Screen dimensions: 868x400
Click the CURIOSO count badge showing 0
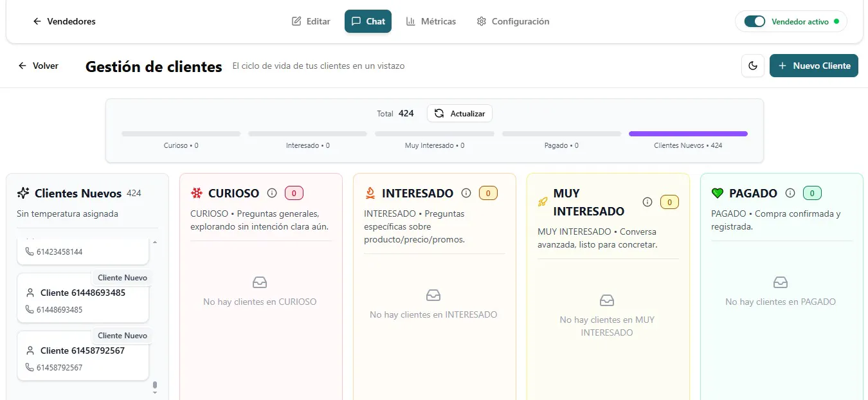(x=294, y=193)
